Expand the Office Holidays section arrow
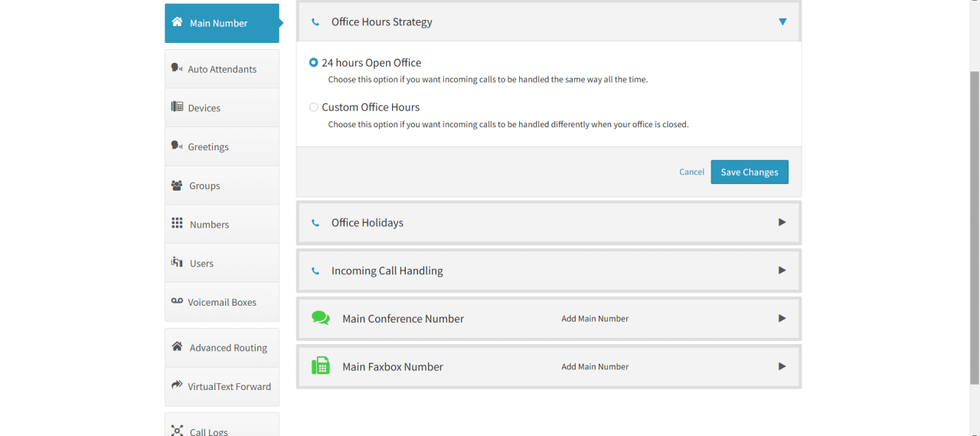The width and height of the screenshot is (980, 436). (x=782, y=222)
